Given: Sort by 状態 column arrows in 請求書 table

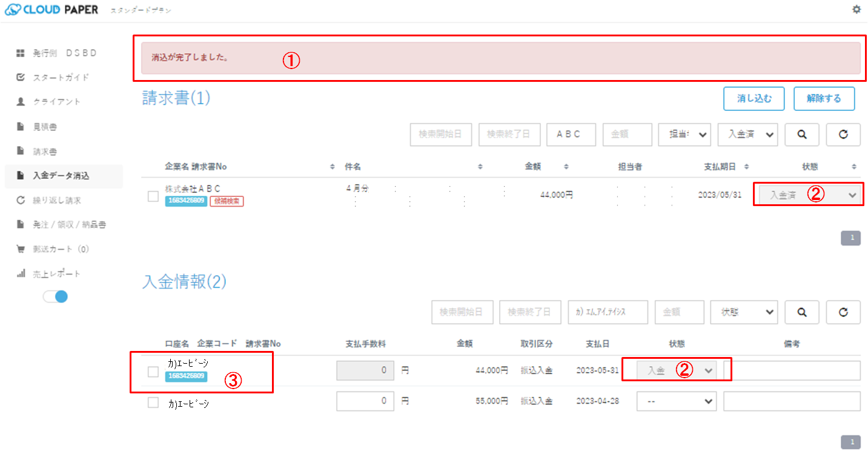Looking at the screenshot, I should [x=854, y=167].
